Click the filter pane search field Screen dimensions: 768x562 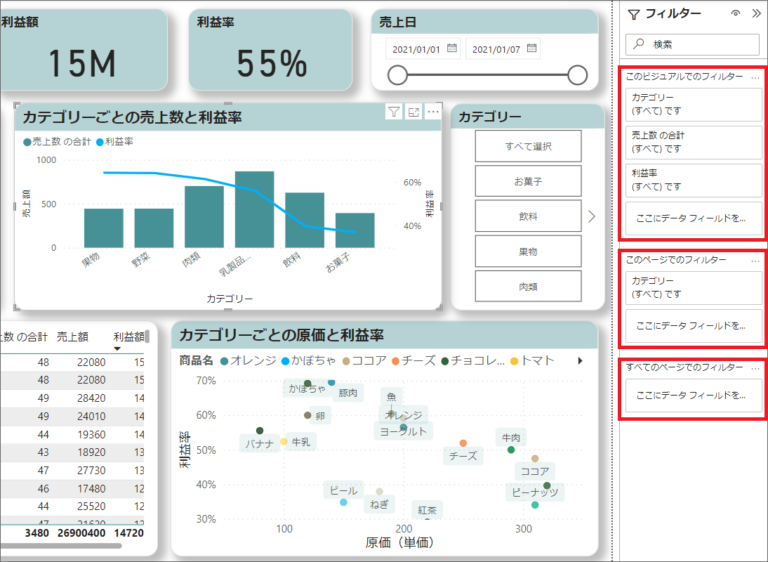(x=693, y=45)
